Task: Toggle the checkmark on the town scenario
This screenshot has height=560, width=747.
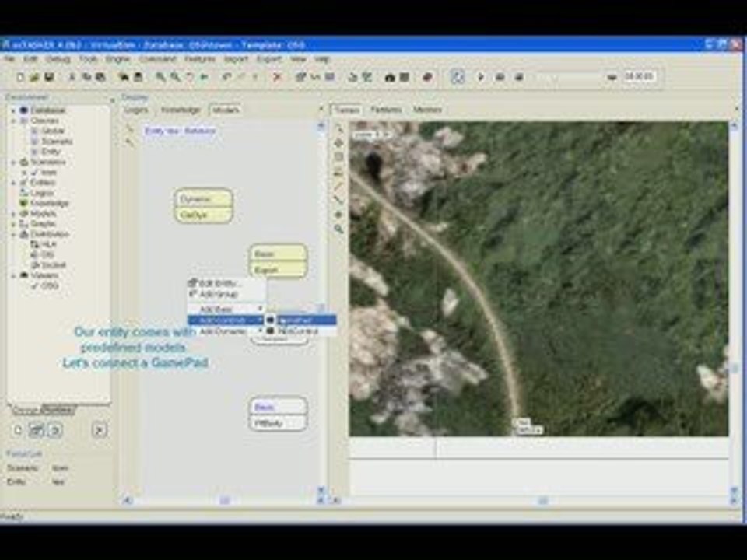Action: (35, 173)
